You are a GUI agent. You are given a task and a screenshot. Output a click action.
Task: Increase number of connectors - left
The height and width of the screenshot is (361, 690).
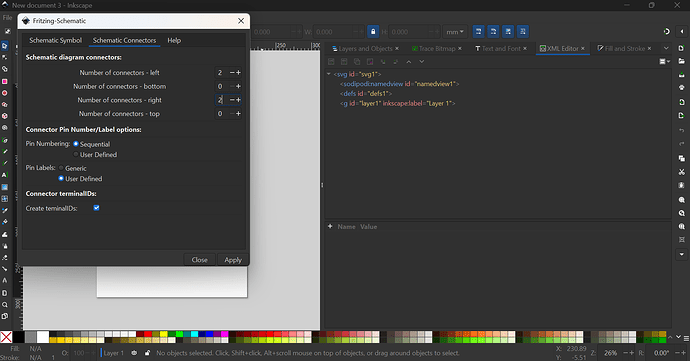[239, 73]
